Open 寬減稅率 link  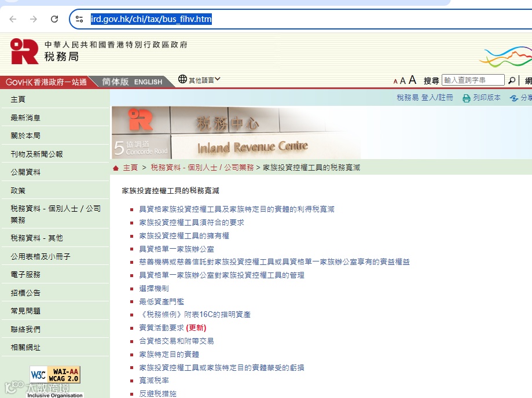[x=154, y=381]
